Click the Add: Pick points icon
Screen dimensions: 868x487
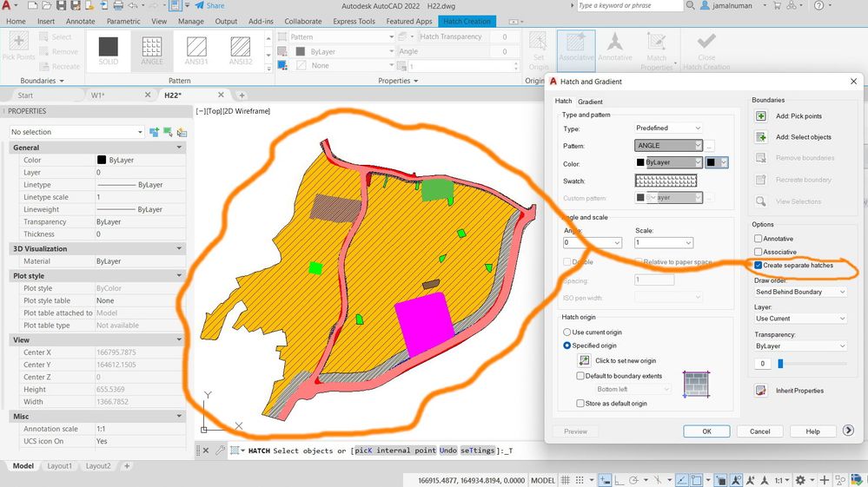pos(761,116)
